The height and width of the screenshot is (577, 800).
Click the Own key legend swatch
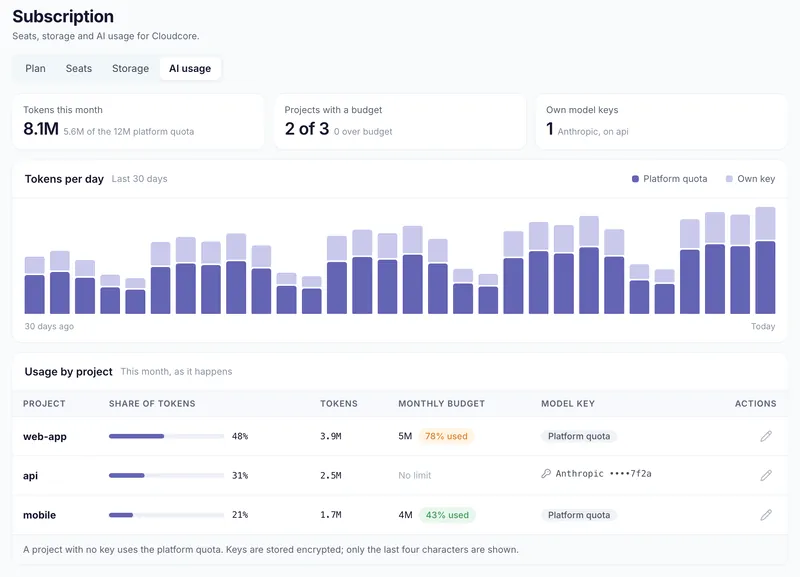(729, 179)
